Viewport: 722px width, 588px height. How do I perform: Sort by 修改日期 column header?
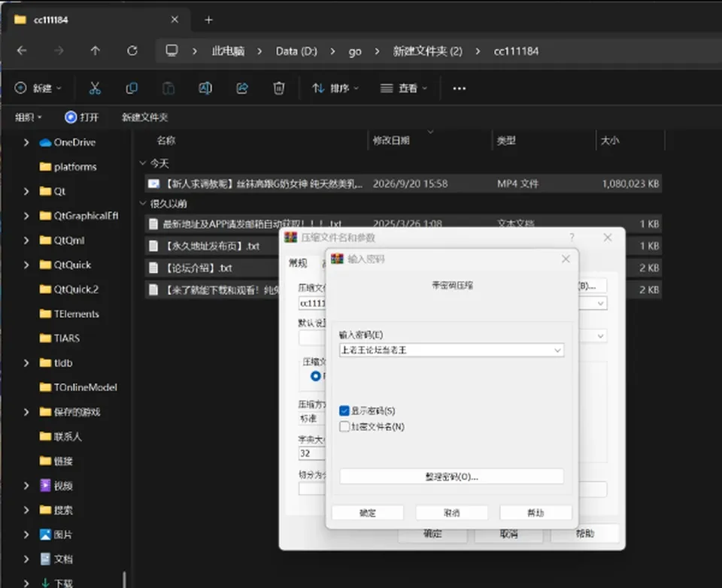click(391, 141)
